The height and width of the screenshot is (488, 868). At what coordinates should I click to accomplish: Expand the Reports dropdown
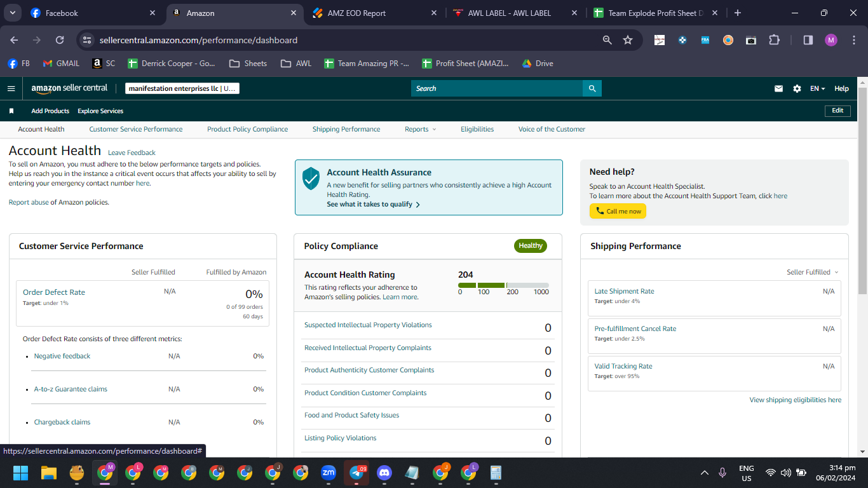tap(421, 130)
